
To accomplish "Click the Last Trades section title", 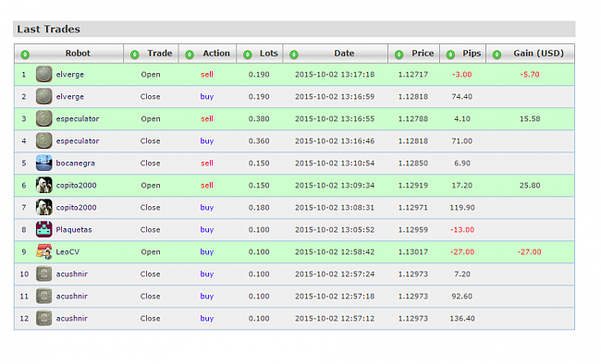I will tap(49, 30).
